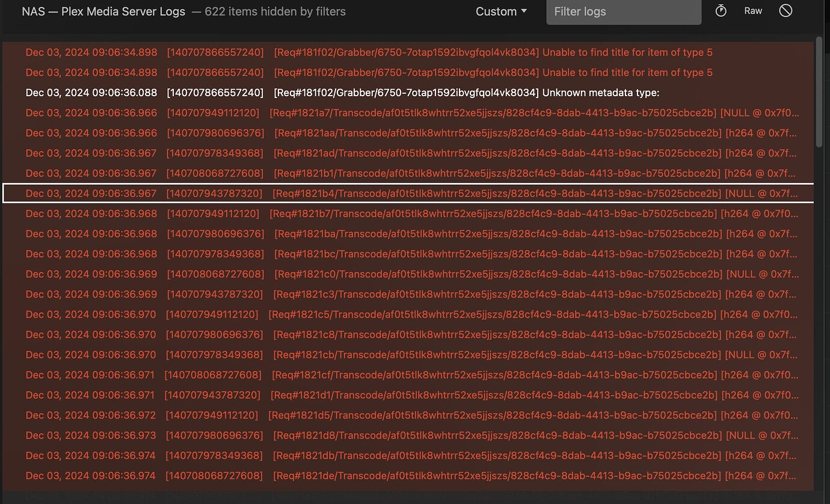
Task: Click inside the Filter logs search field
Action: click(x=623, y=11)
